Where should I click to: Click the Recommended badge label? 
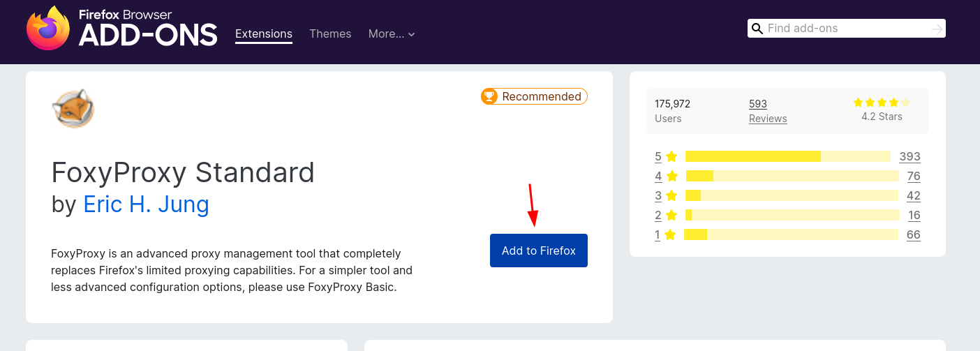[542, 96]
